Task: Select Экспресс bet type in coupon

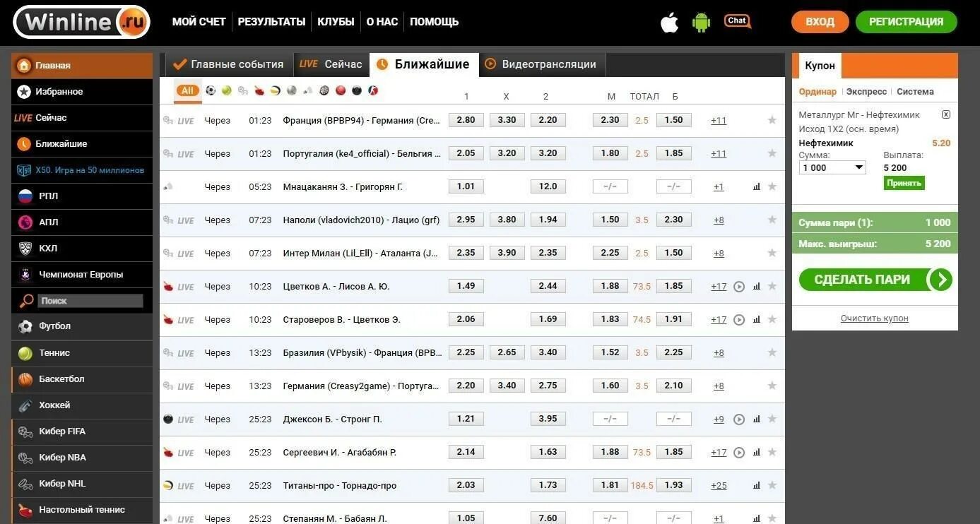Action: tap(866, 92)
